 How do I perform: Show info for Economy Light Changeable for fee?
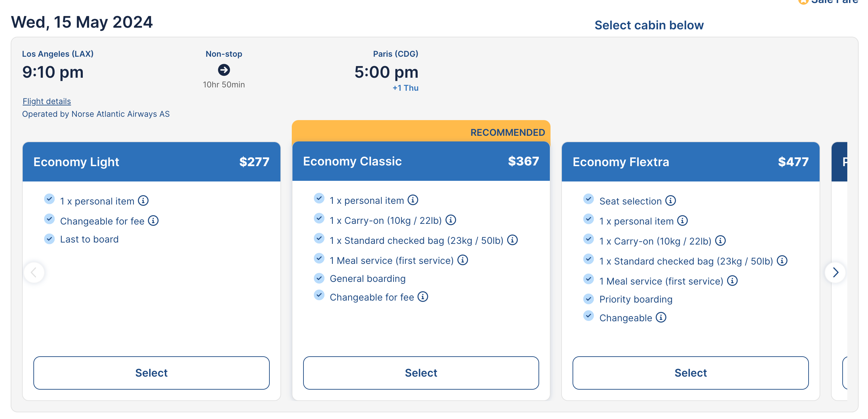pyautogui.click(x=153, y=221)
